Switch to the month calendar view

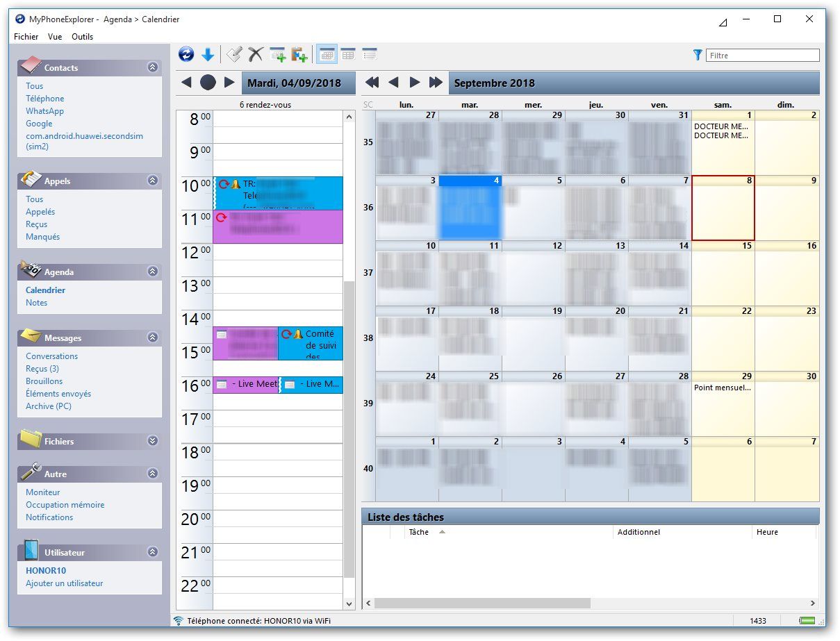coord(327,54)
